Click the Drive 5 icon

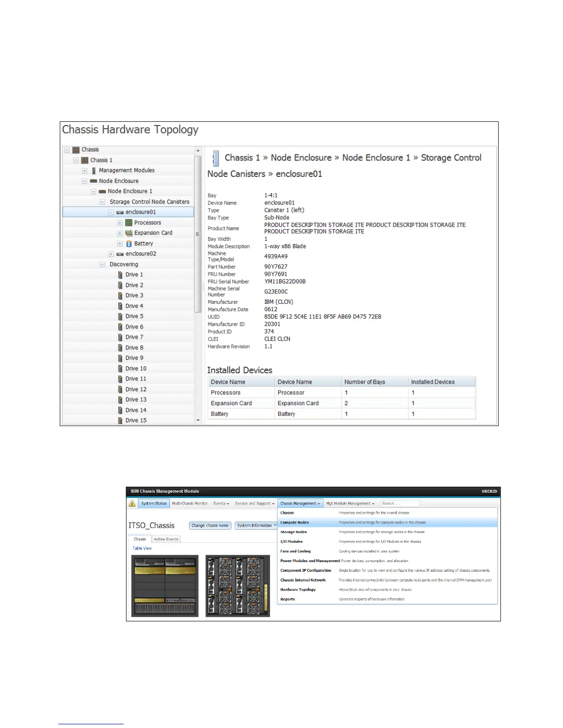pos(120,317)
